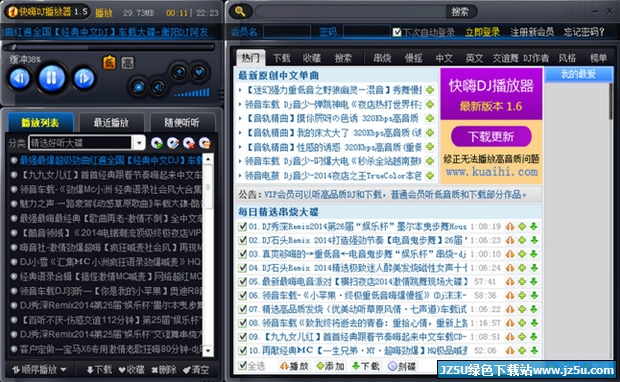Click the rename-playlist disc icon with pencil
Viewport: 620px width, 382px height.
[173, 143]
